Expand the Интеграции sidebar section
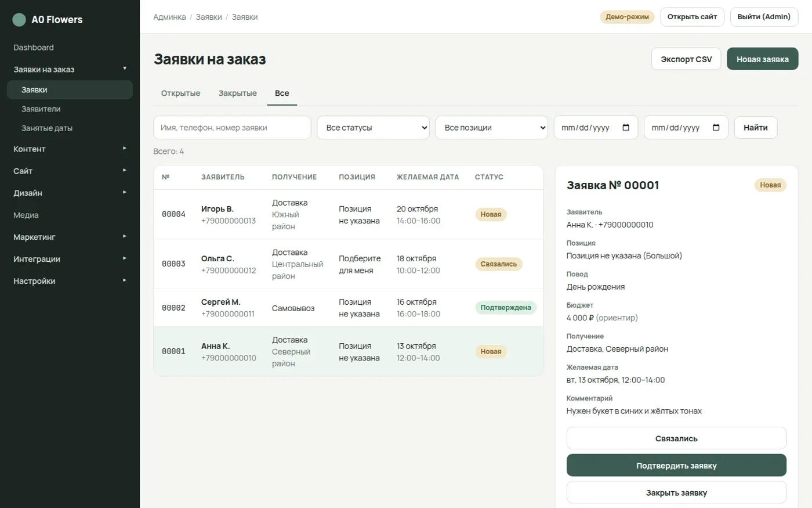Image resolution: width=812 pixels, height=508 pixels. (70, 259)
